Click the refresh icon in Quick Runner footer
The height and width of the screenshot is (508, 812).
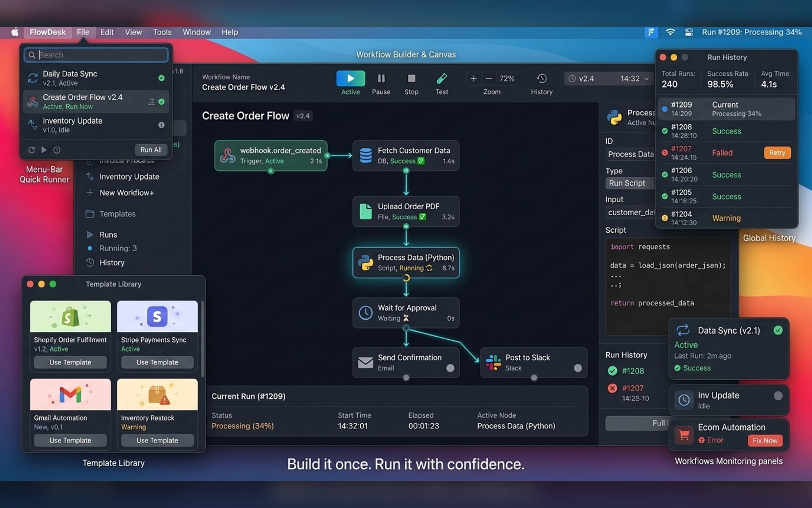pos(31,150)
